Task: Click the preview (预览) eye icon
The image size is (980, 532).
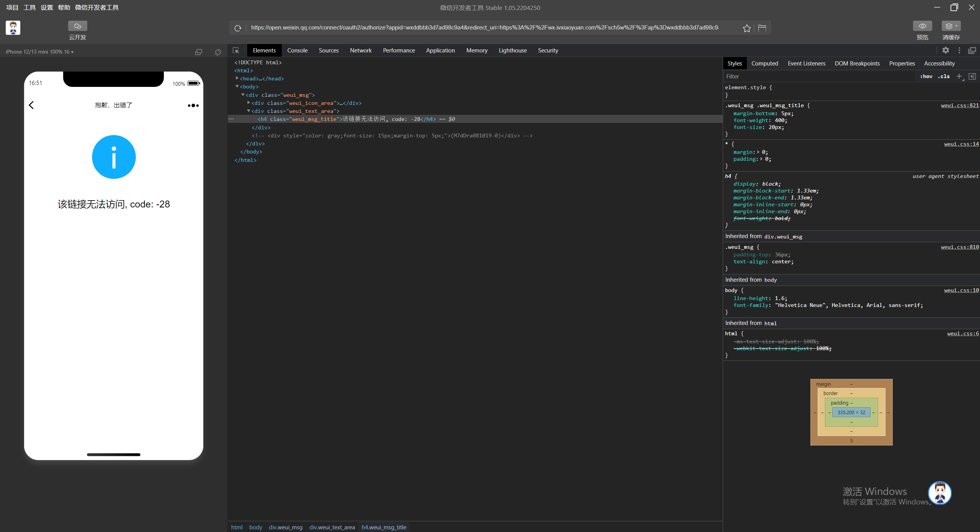Action: tap(922, 26)
